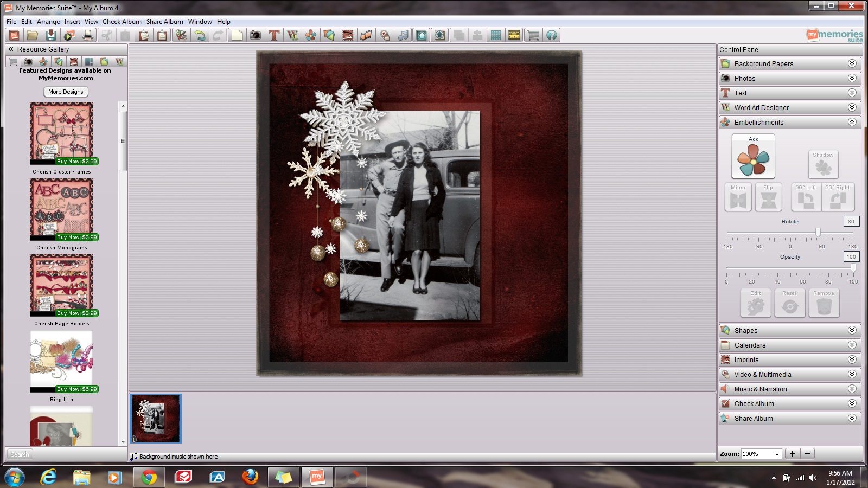Click Buy Now on Cherish Monograms

pos(76,237)
